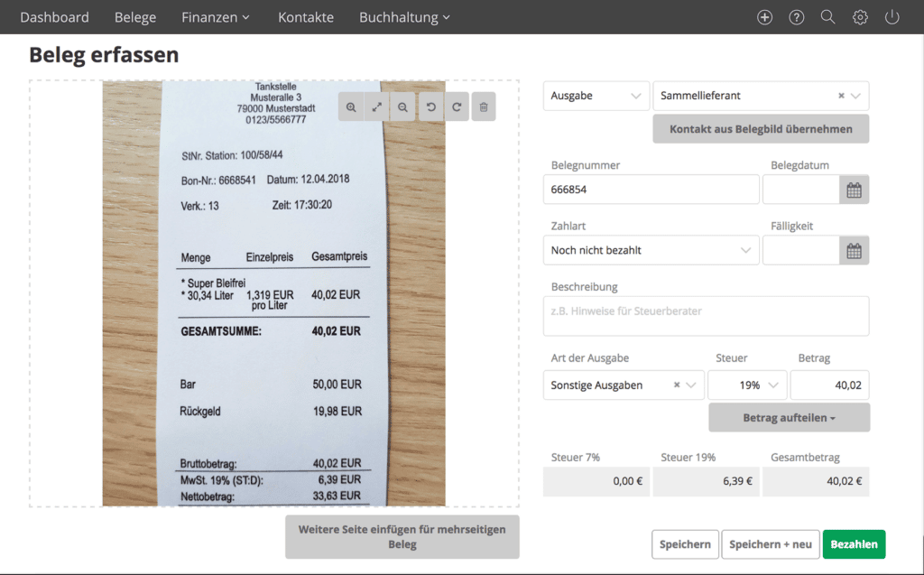Open settings with the gear icon
The image size is (924, 575).
[x=859, y=16]
